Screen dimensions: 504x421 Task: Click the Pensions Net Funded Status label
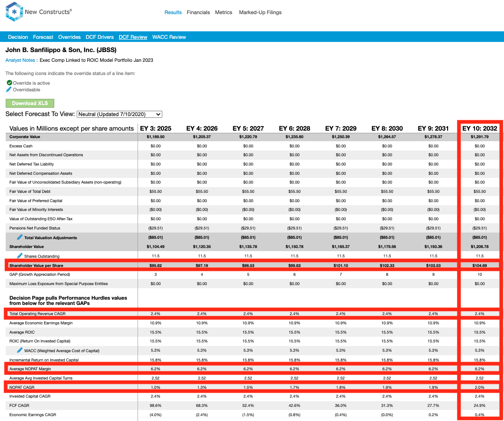(x=35, y=228)
